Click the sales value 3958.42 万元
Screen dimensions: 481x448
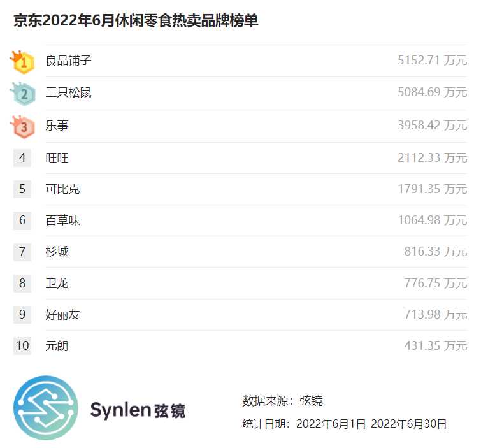432,125
